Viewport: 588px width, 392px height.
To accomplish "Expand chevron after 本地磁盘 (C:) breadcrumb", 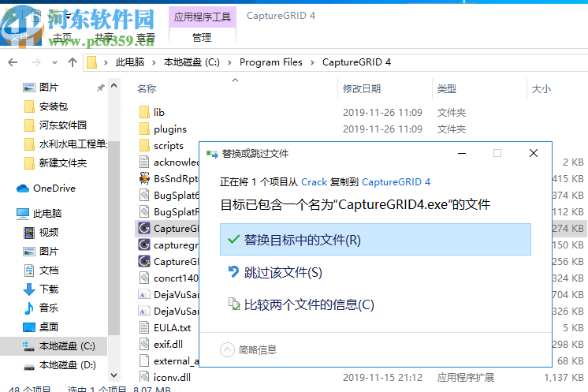I will pyautogui.click(x=229, y=62).
